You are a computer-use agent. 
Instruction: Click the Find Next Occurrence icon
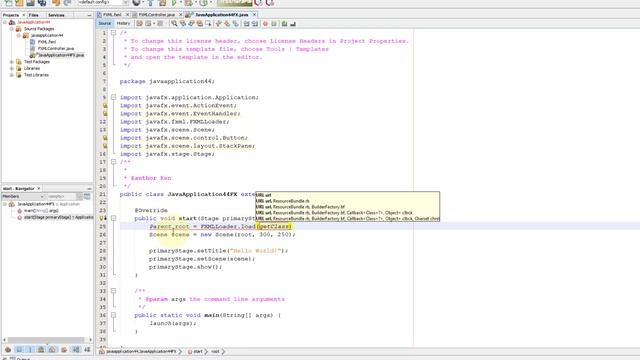[191, 24]
